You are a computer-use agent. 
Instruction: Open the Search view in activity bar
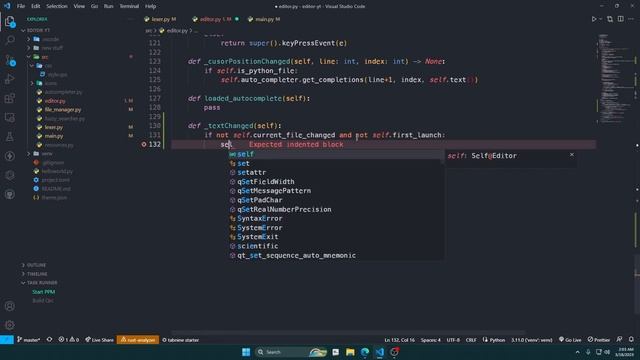10,40
